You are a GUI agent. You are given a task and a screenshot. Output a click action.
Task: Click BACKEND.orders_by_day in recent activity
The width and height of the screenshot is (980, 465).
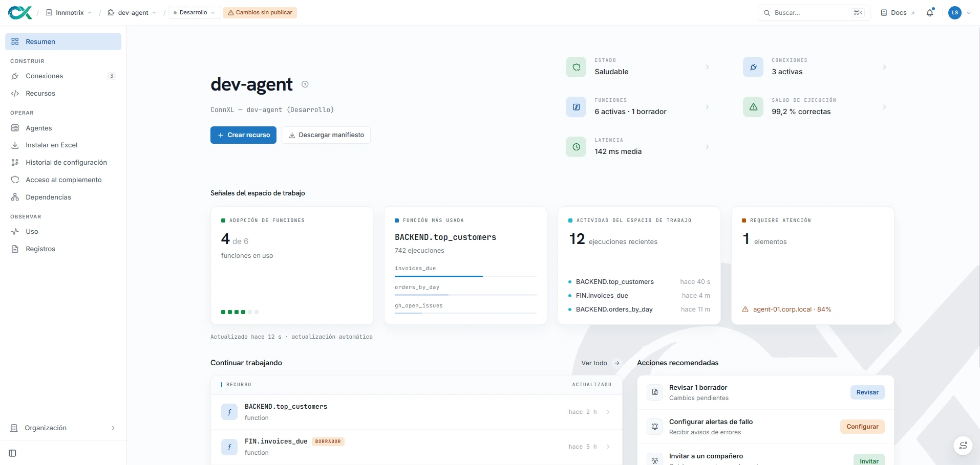pyautogui.click(x=614, y=309)
